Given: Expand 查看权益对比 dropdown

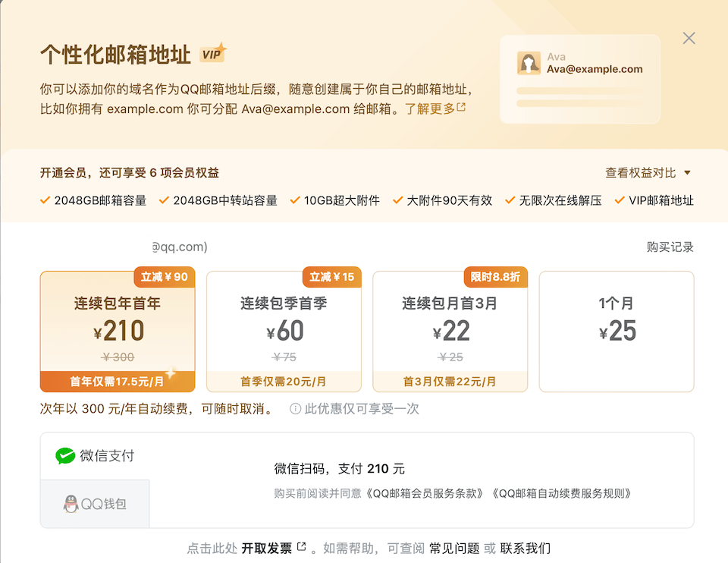Looking at the screenshot, I should (648, 173).
